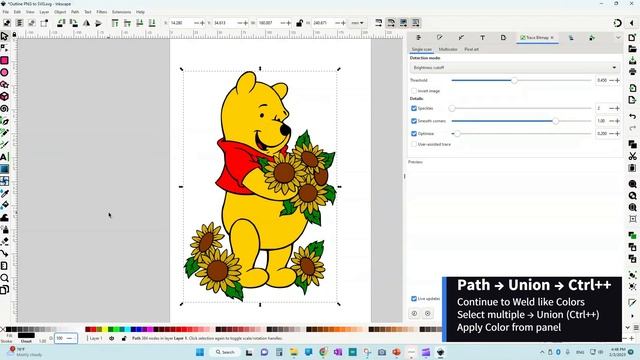Click Rotate 90° counter-clockwise icon
The height and width of the screenshot is (360, 640).
click(61, 23)
